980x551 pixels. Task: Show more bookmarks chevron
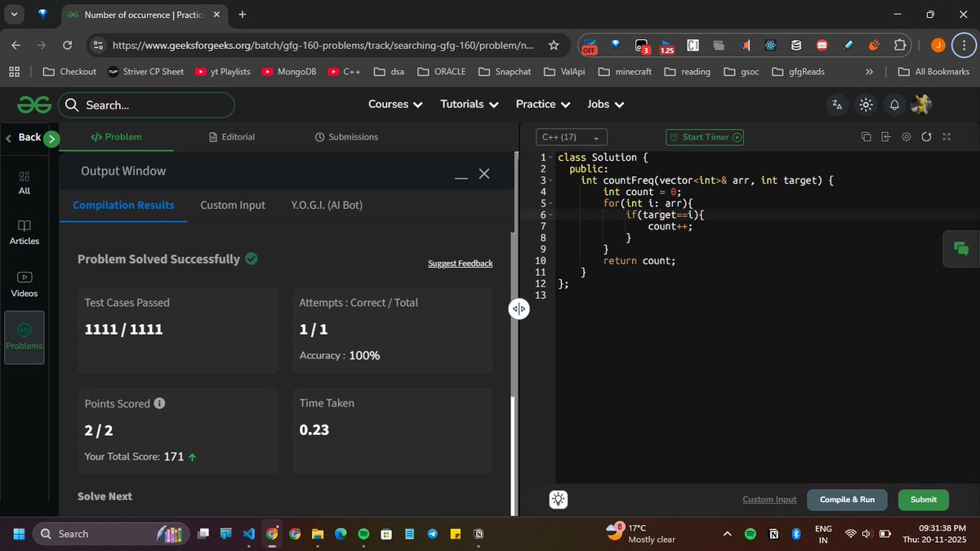(x=869, y=72)
